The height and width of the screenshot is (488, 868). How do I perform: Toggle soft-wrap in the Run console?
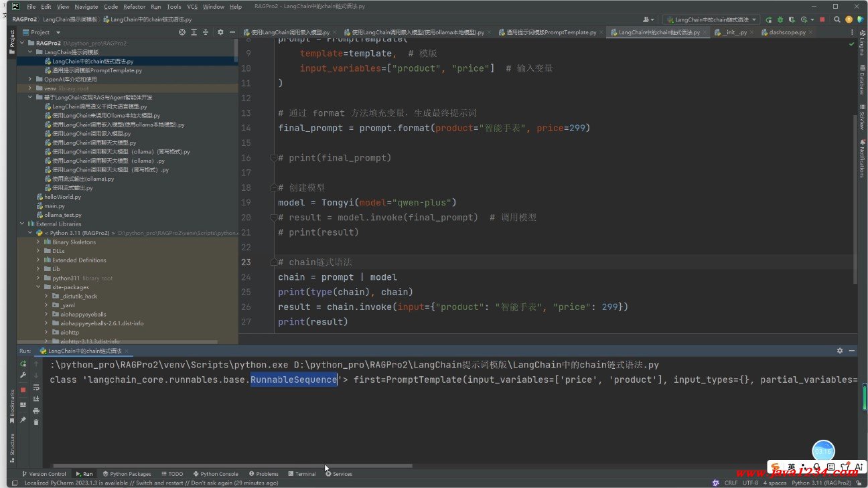tap(36, 388)
